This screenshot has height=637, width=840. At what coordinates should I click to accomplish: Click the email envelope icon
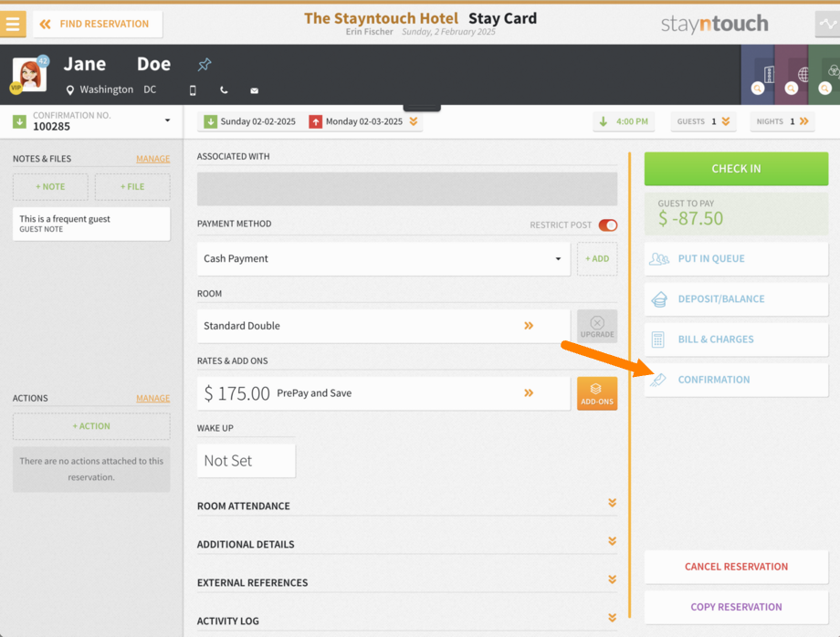pyautogui.click(x=255, y=90)
